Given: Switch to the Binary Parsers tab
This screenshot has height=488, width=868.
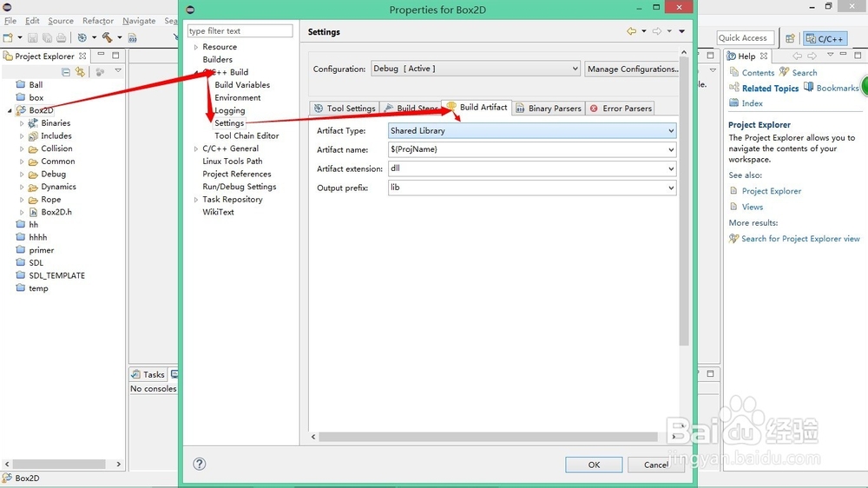Looking at the screenshot, I should (x=548, y=108).
